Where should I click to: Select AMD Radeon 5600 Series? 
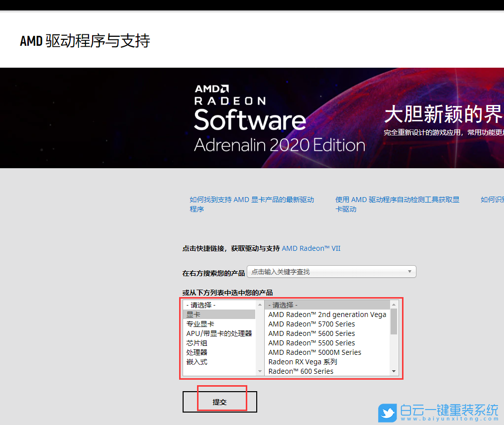click(311, 333)
